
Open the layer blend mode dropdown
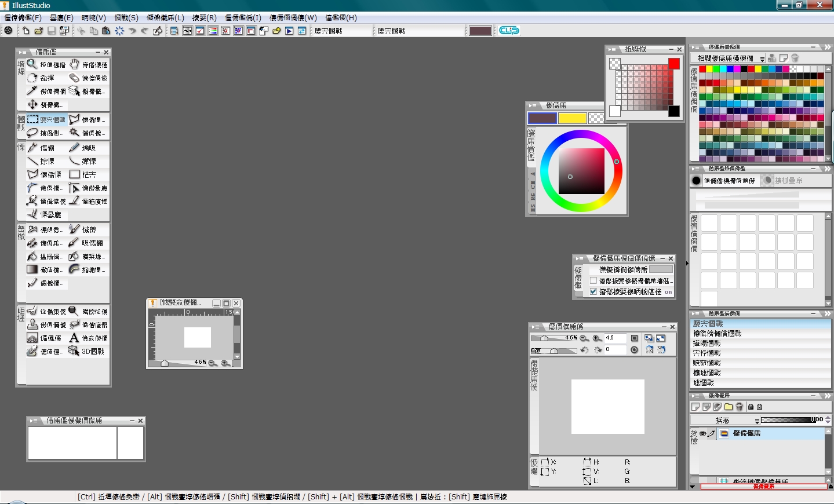tap(726, 420)
